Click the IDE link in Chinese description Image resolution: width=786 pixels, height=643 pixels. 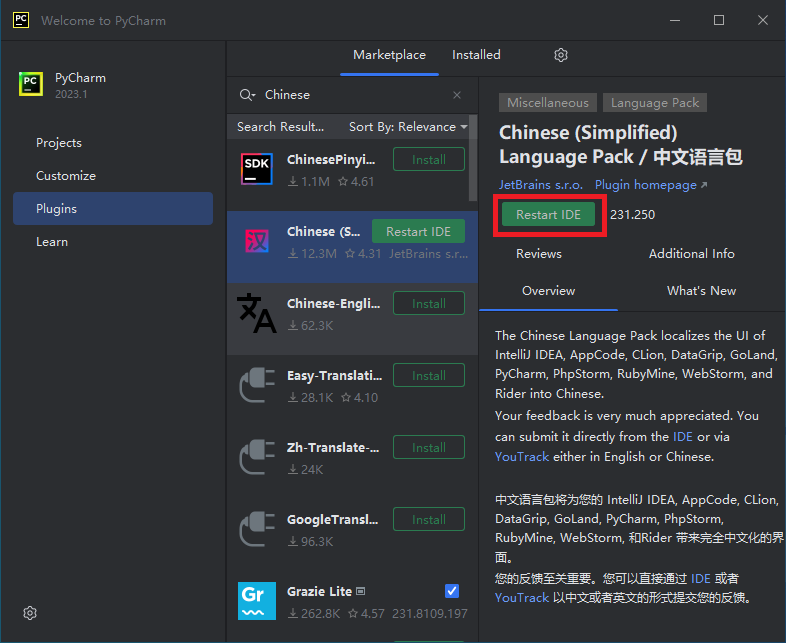[700, 579]
